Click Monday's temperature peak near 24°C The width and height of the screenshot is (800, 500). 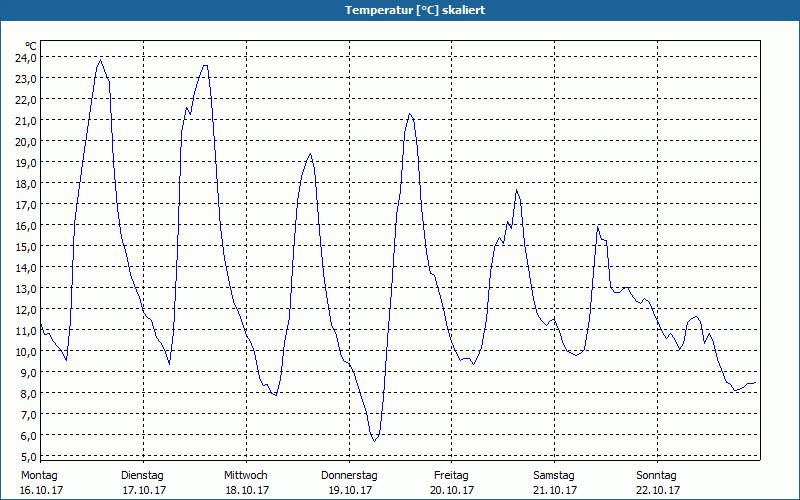(x=101, y=60)
